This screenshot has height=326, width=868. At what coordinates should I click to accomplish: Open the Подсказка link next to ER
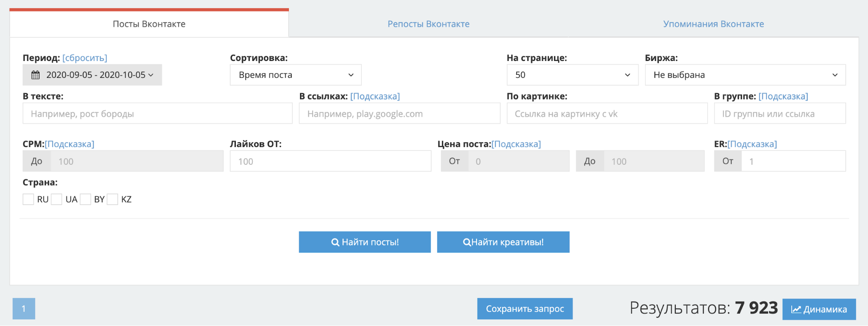tap(752, 144)
